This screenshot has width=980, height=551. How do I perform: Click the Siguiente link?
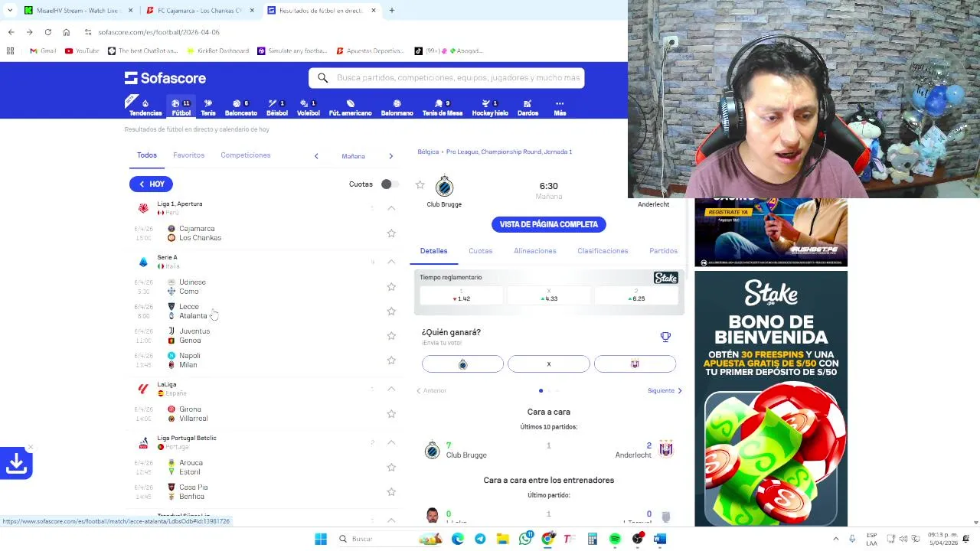(x=665, y=391)
